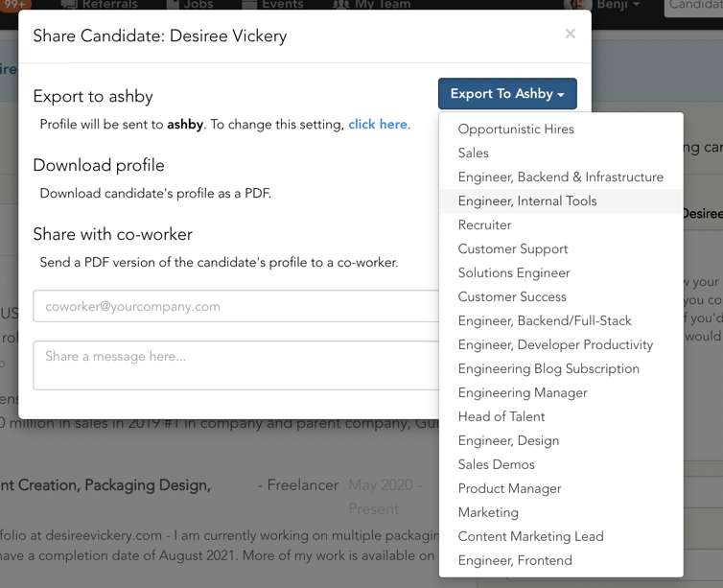Select Engineer, Backend/Full-Stack

pyautogui.click(x=561, y=321)
